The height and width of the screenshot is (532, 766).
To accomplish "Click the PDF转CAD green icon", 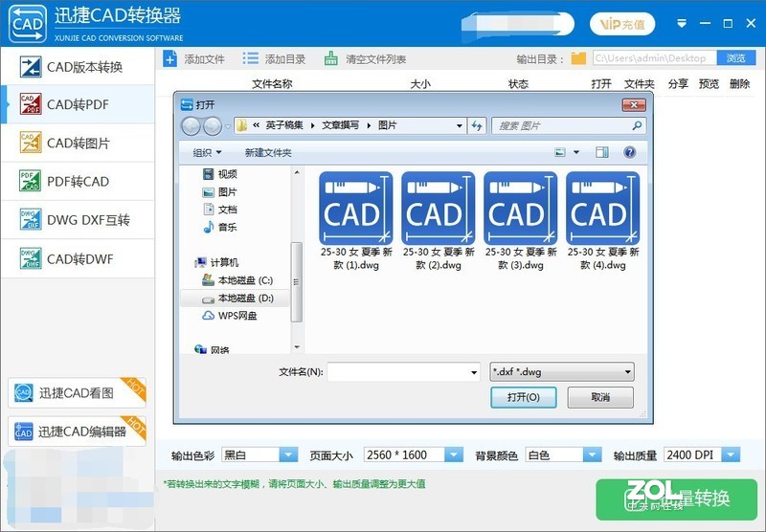I will (x=31, y=181).
